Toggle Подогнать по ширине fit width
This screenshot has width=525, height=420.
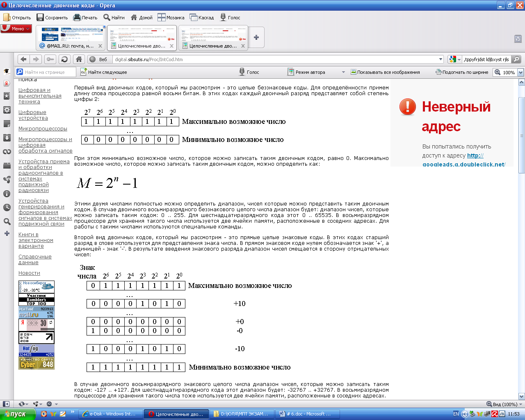coord(462,72)
